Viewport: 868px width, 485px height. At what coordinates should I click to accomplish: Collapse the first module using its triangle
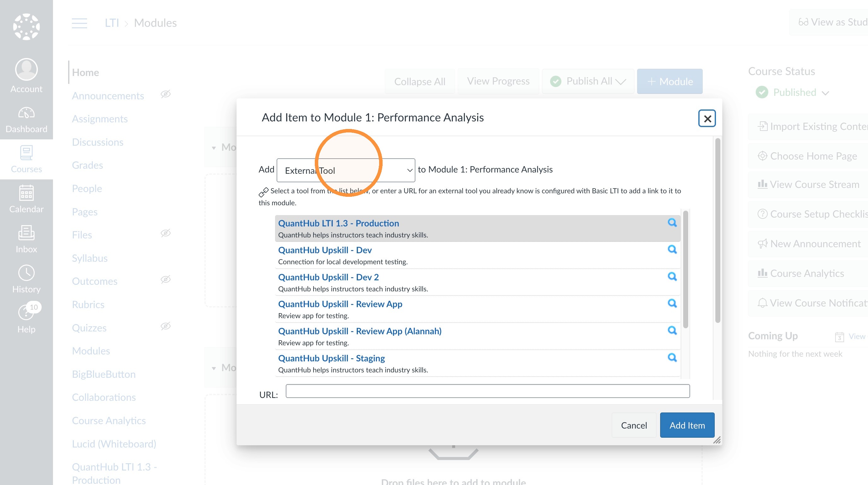point(214,148)
